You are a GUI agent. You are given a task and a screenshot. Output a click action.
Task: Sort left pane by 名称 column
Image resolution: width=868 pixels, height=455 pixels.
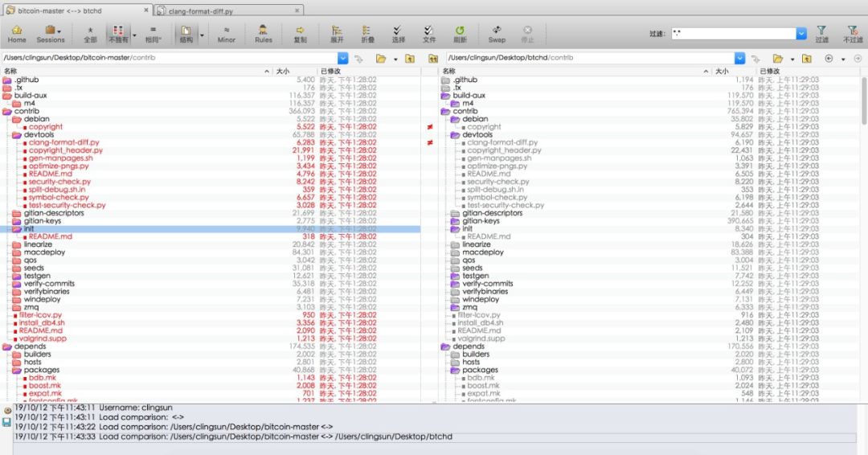pos(136,71)
